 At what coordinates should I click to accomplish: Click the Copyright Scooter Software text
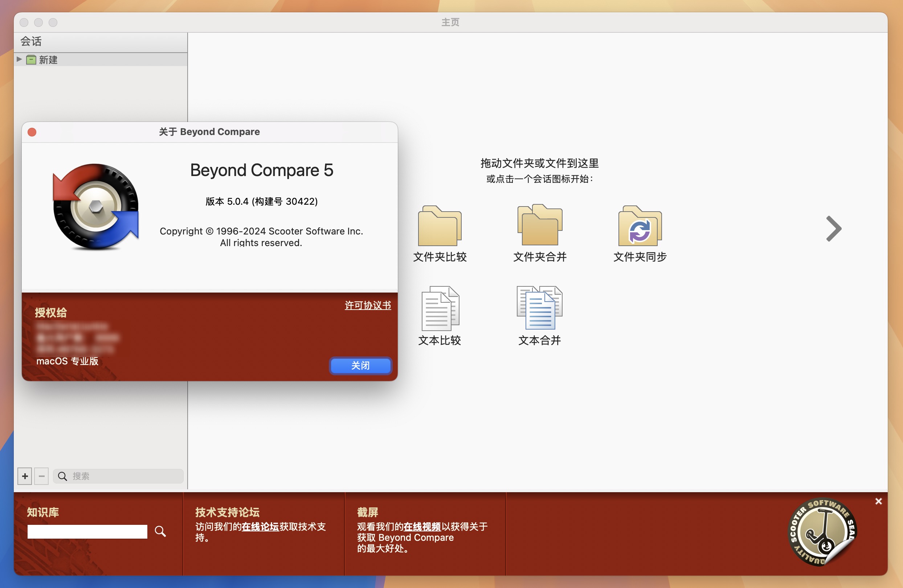click(261, 237)
